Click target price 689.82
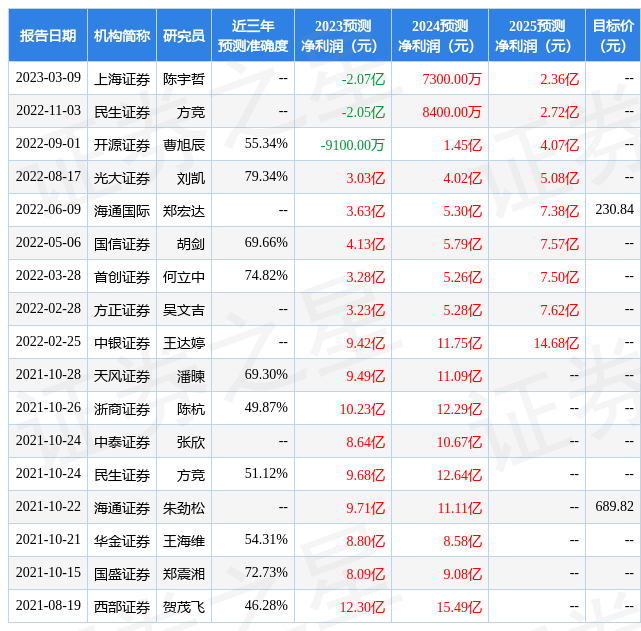The height and width of the screenshot is (631, 641). coord(614,507)
